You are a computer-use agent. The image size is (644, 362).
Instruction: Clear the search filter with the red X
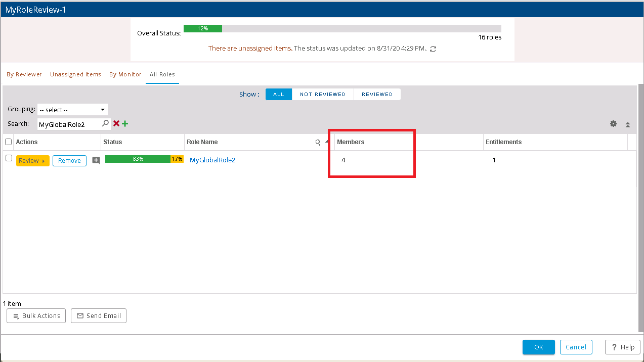116,123
